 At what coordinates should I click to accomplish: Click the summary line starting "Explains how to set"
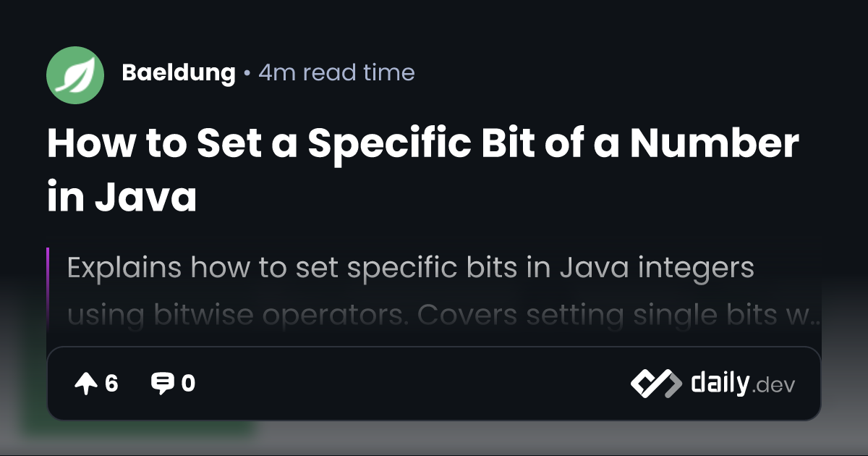(x=410, y=269)
